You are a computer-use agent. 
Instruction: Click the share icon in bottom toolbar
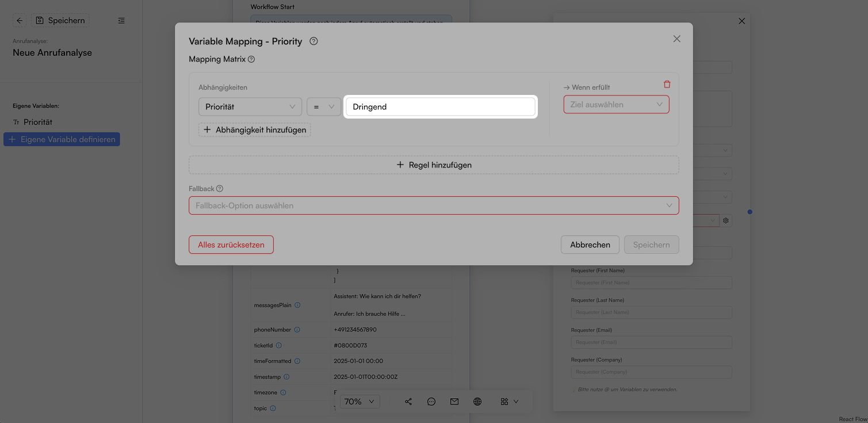tap(408, 402)
